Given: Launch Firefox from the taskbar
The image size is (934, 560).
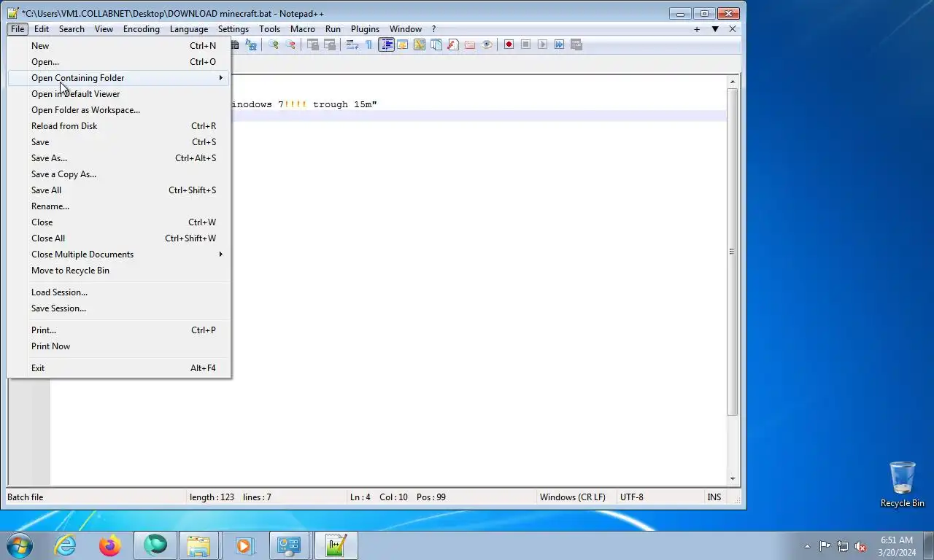Looking at the screenshot, I should tap(110, 545).
